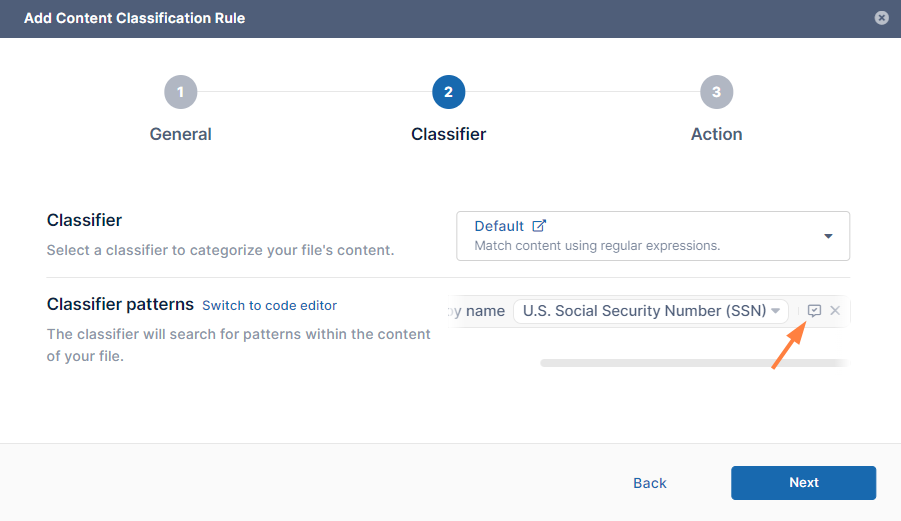Screen dimensions: 901x521
Task: Jump to the Action step label
Action: tap(716, 134)
